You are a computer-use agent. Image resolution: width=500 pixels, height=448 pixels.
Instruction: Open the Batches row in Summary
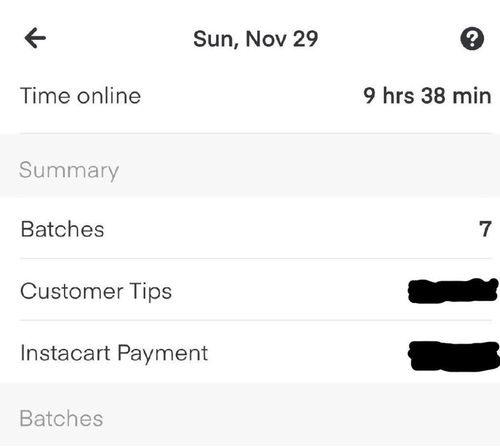click(62, 229)
